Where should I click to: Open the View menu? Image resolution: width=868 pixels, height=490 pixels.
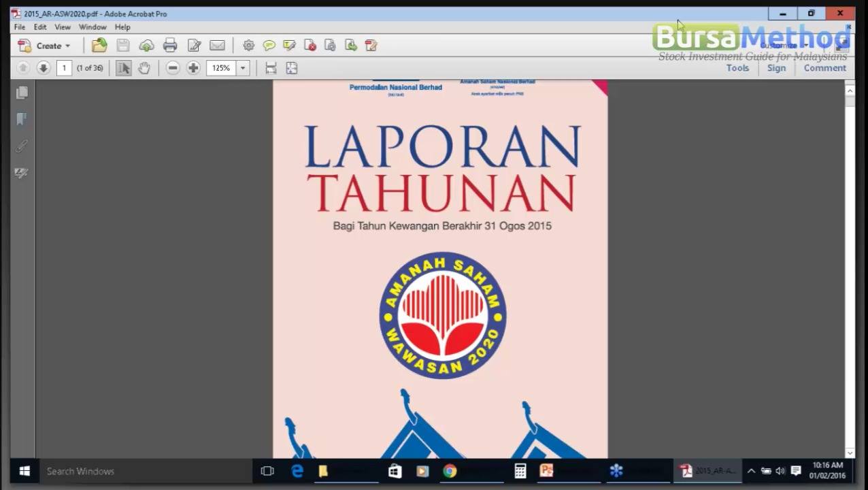pyautogui.click(x=63, y=27)
